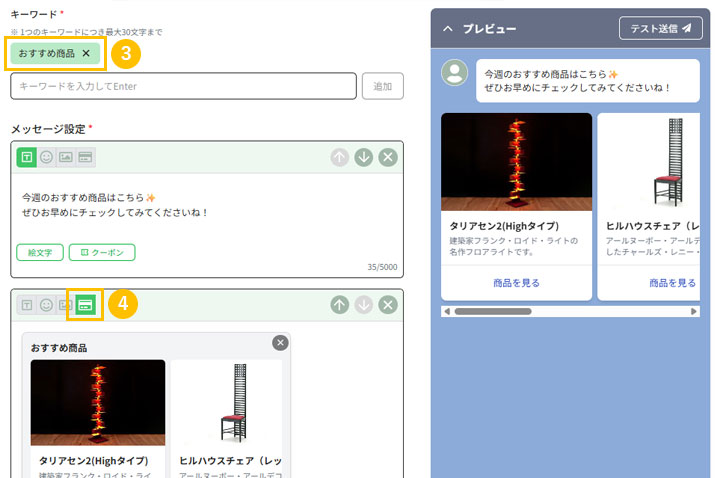This screenshot has height=478, width=715.
Task: Select text type in first message block
Action: pyautogui.click(x=27, y=157)
